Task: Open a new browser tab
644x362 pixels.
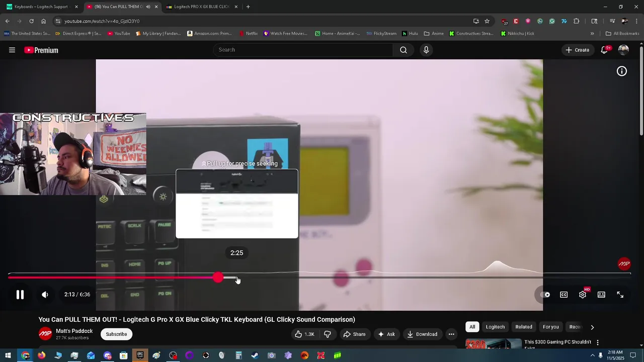Action: point(248,7)
